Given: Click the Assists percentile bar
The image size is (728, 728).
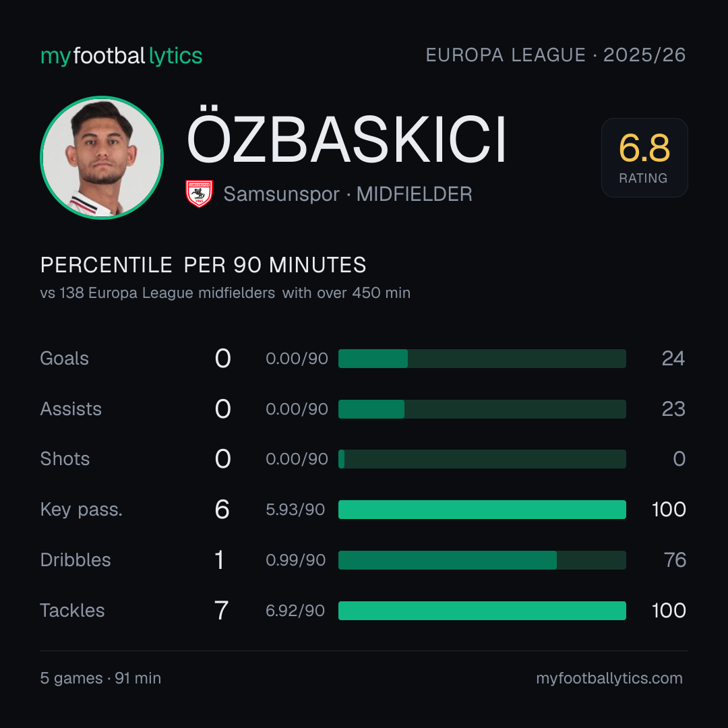Looking at the screenshot, I should [482, 409].
